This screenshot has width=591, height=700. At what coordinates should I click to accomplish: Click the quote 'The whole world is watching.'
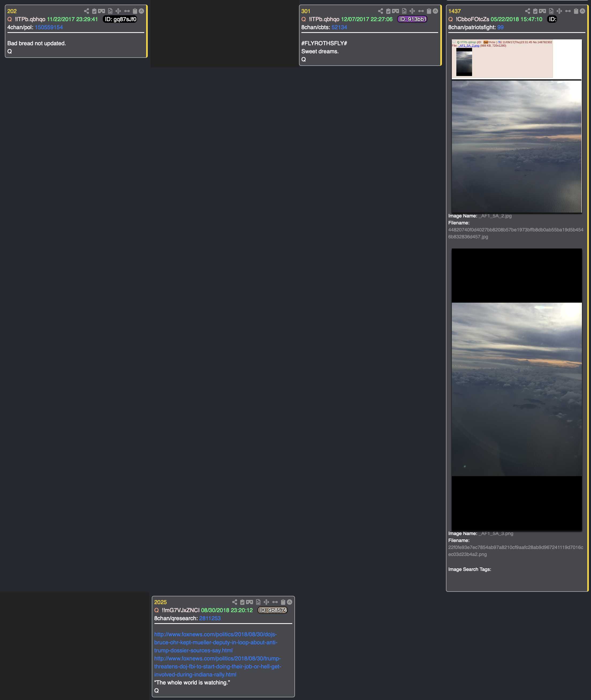pyautogui.click(x=192, y=683)
